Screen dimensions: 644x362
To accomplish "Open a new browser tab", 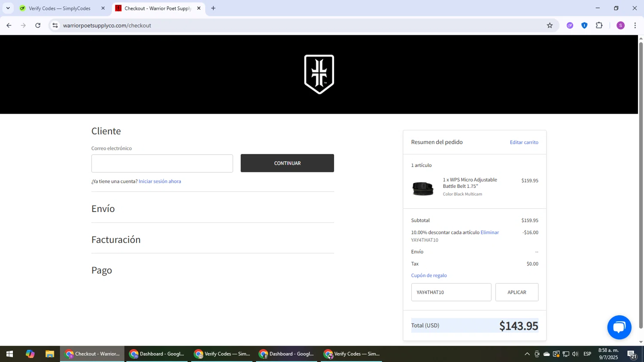I will [x=213, y=8].
